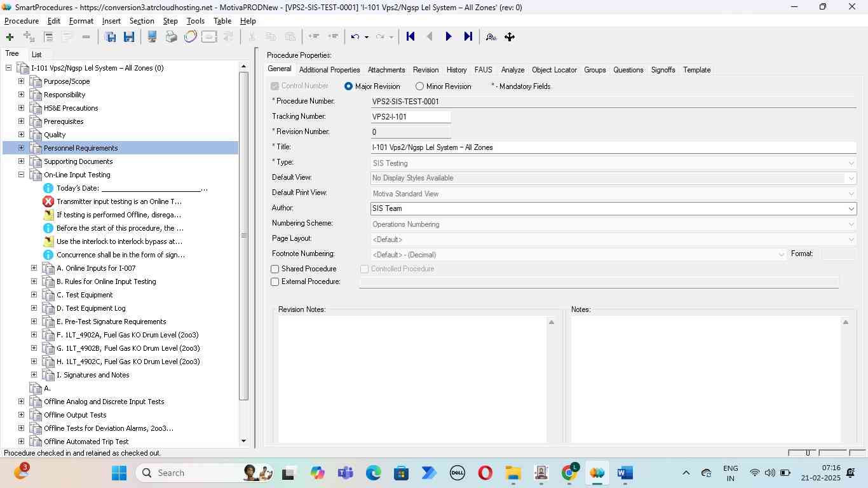Click the printer icon in toolbar

coord(171,37)
